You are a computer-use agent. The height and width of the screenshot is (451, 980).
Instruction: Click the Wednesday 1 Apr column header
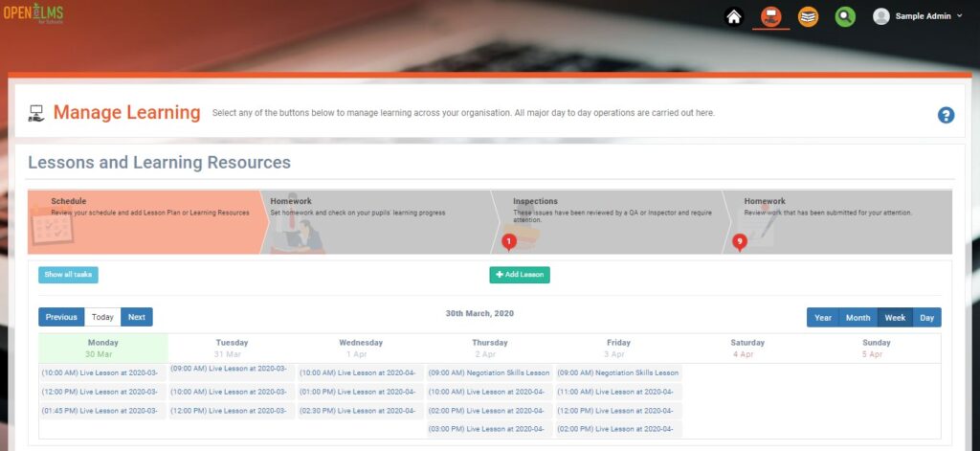[361, 349]
